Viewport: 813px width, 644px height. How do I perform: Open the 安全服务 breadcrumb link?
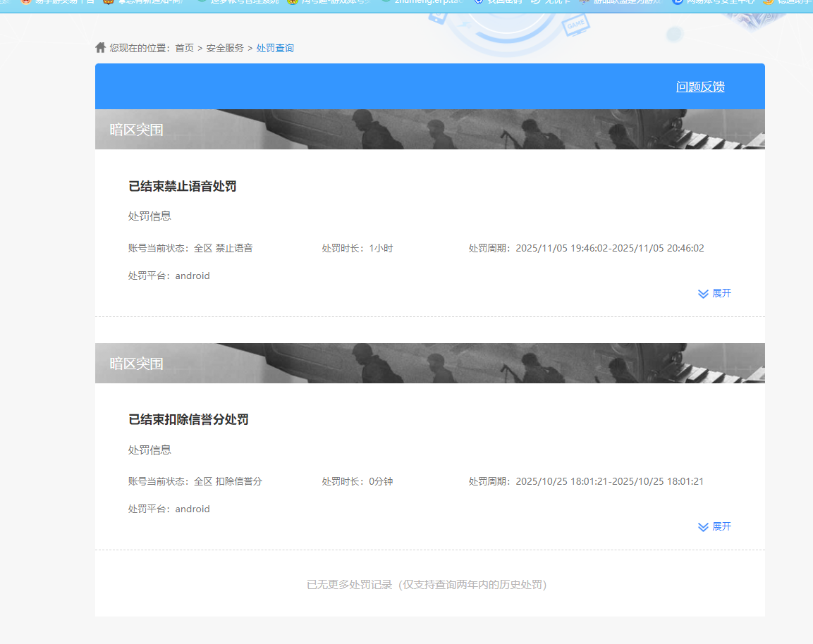pos(225,48)
